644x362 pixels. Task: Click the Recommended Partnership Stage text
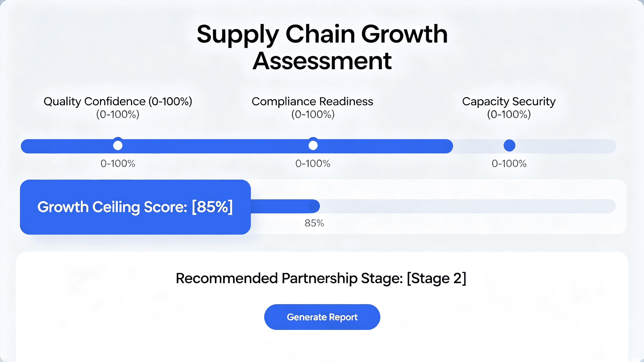pyautogui.click(x=321, y=278)
